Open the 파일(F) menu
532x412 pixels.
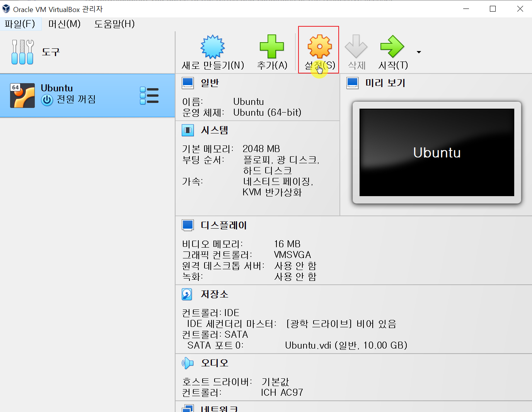(21, 24)
